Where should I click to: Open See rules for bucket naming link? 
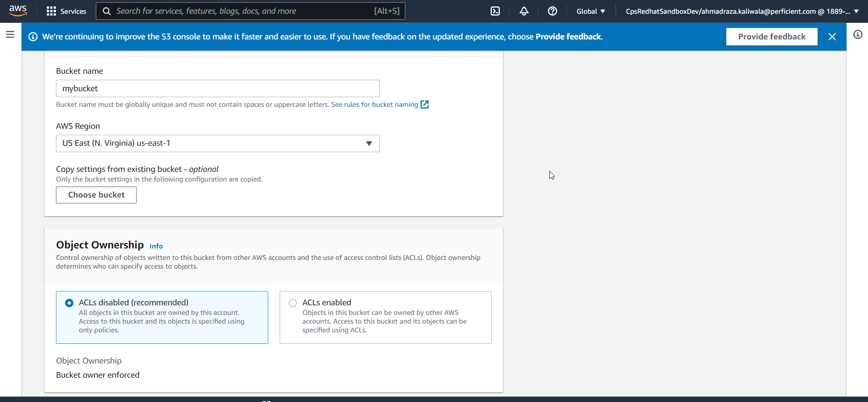pyautogui.click(x=375, y=105)
